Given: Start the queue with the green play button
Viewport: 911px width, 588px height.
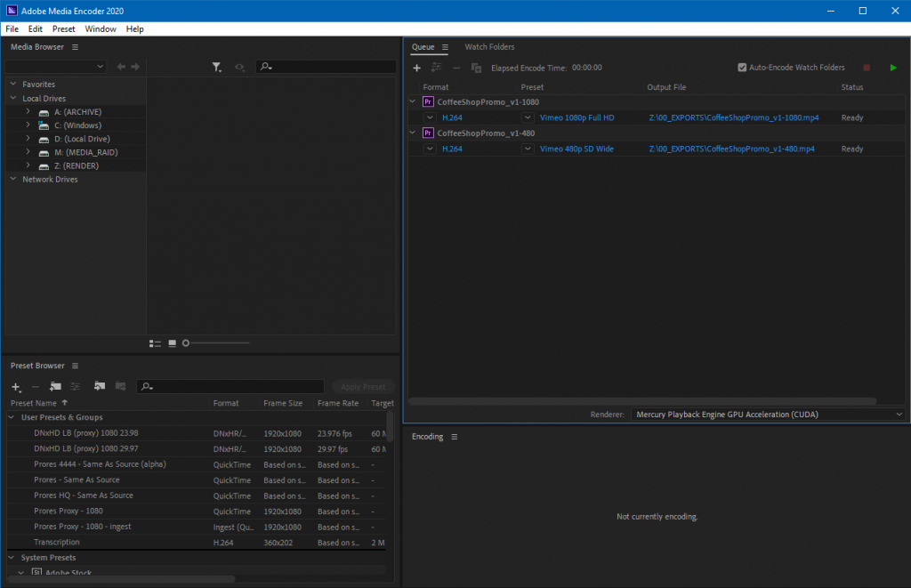Looking at the screenshot, I should 893,68.
